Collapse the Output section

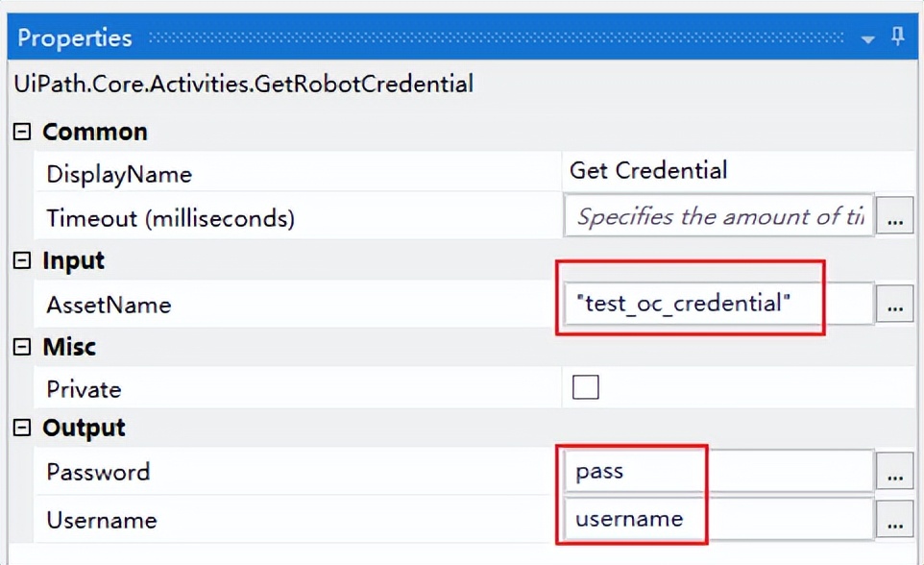coord(23,429)
